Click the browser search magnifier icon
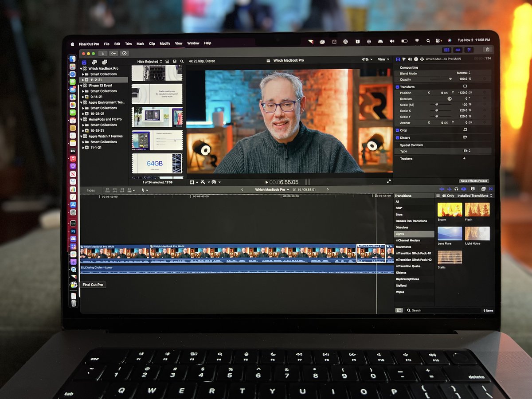Image resolution: width=532 pixels, height=399 pixels. (181, 61)
